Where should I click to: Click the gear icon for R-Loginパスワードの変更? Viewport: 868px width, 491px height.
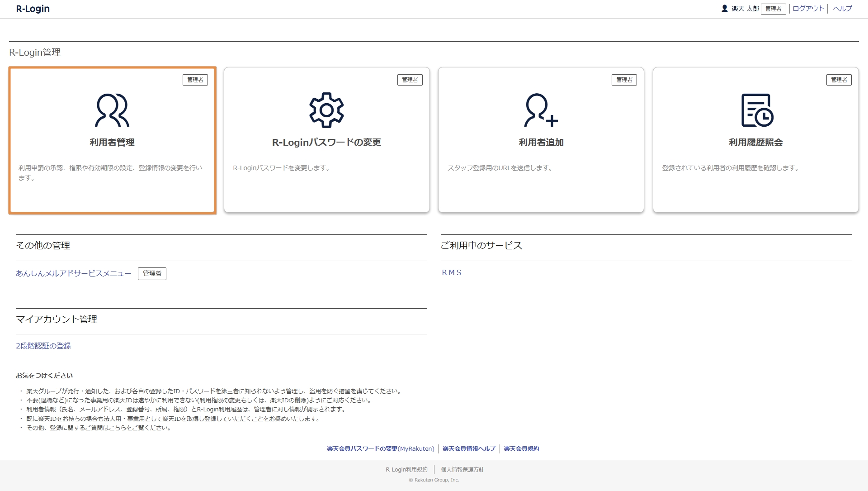coord(326,110)
